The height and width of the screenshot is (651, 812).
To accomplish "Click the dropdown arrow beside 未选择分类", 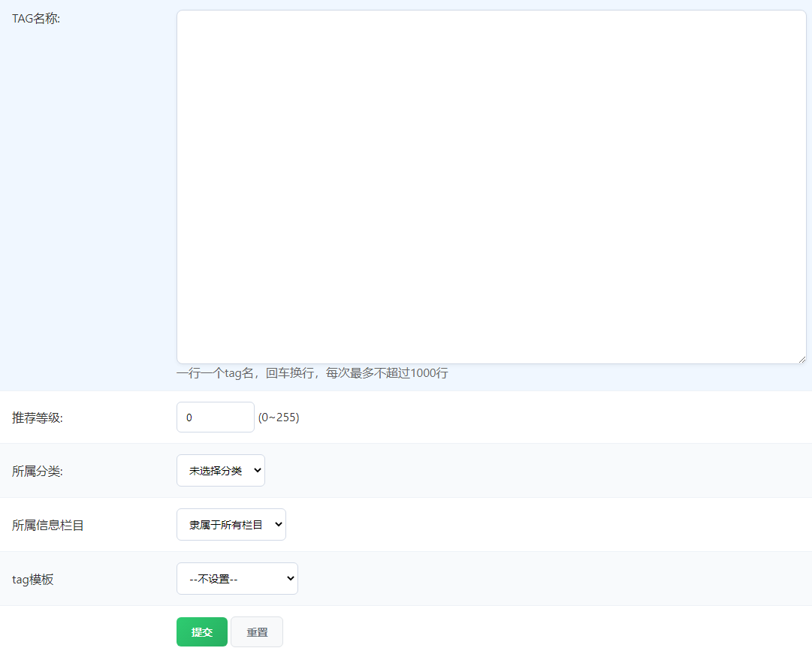I will (258, 470).
